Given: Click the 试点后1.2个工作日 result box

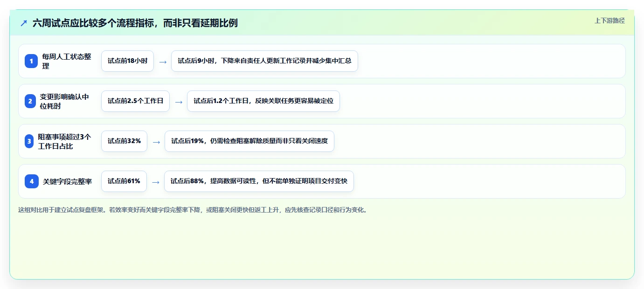Looking at the screenshot, I should point(263,101).
